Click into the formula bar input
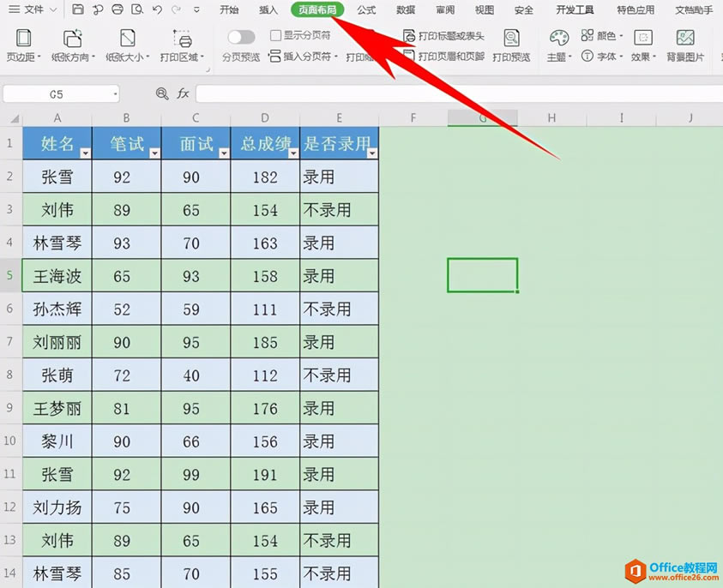Image resolution: width=723 pixels, height=588 pixels. click(459, 94)
